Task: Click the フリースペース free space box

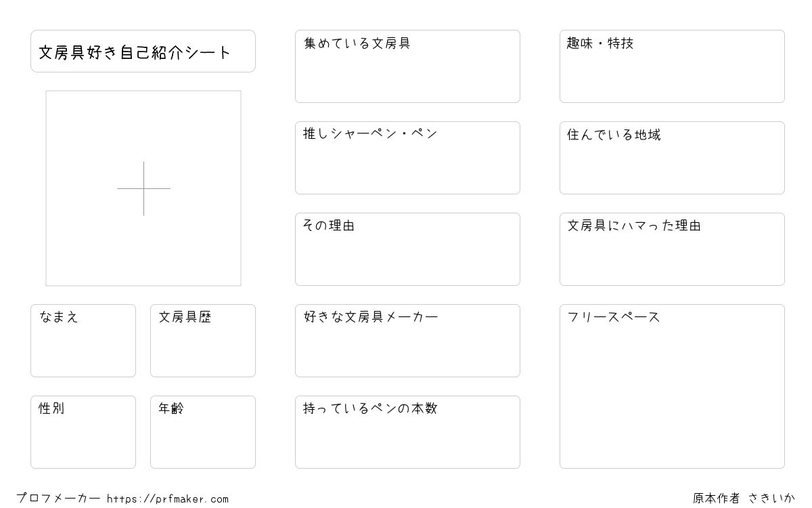Action: coord(672,386)
